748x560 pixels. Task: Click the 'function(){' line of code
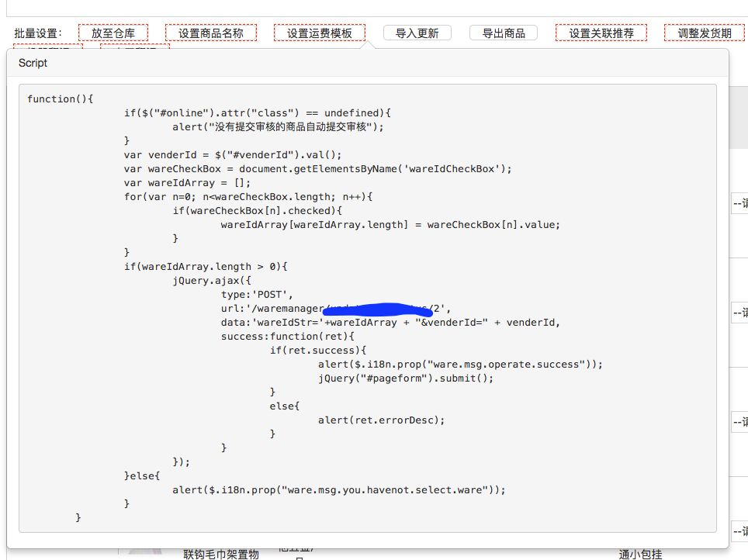pyautogui.click(x=60, y=99)
